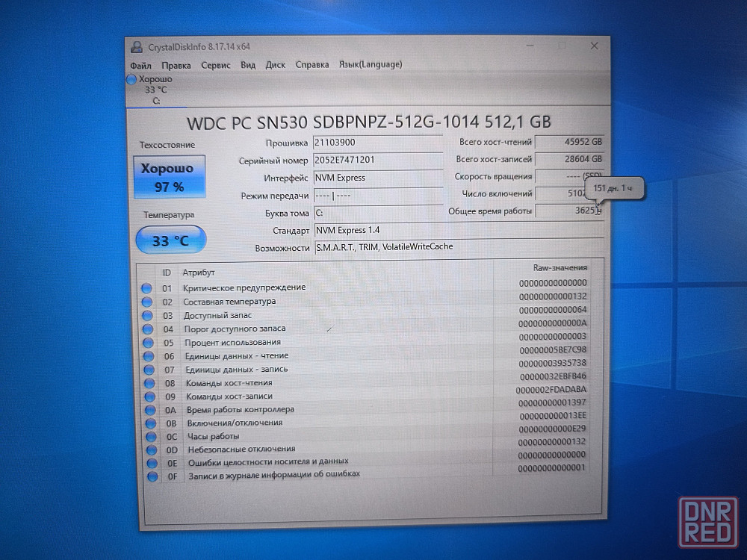Open the Сервис menu

(x=215, y=65)
